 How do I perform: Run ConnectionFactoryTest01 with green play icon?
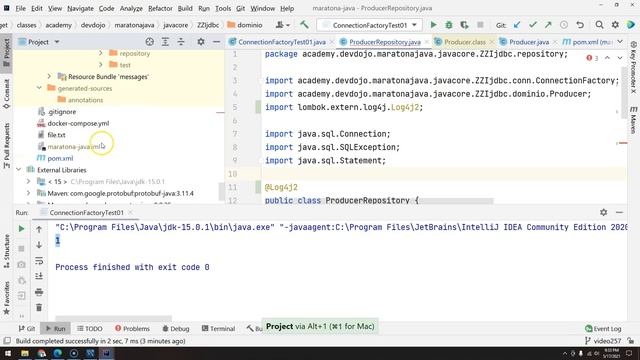click(x=433, y=25)
